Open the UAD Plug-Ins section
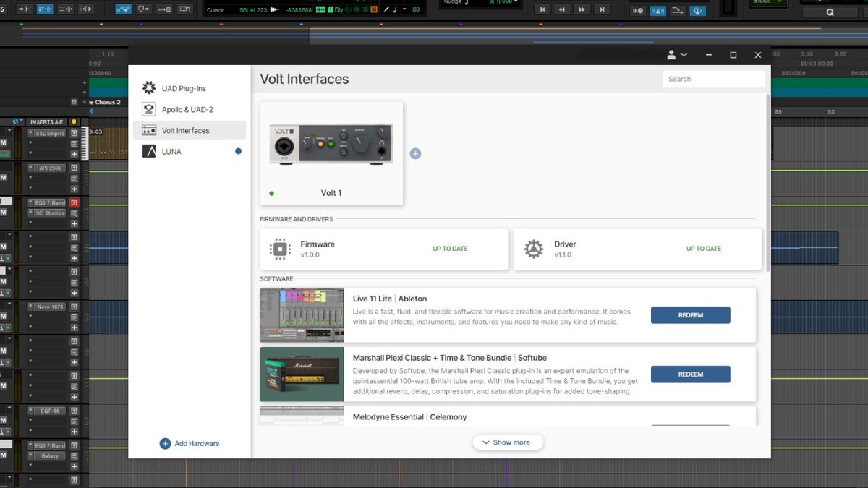Screen dimensions: 868x488 click(183, 88)
